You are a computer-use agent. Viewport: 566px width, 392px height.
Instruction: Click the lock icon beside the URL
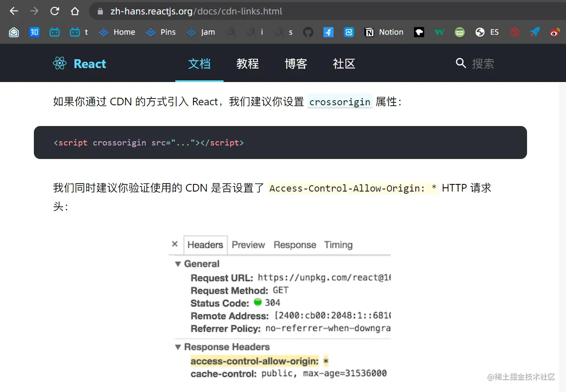[100, 11]
